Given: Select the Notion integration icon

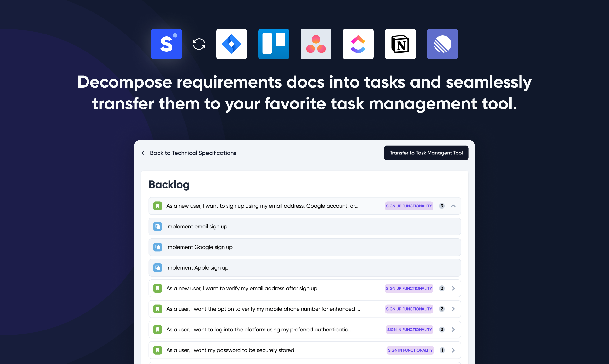Looking at the screenshot, I should [x=400, y=44].
